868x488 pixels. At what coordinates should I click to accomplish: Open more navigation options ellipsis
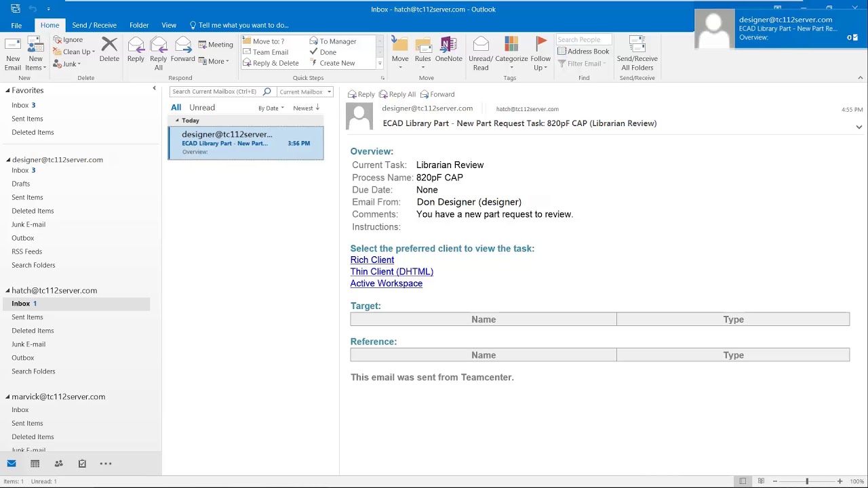coord(106,464)
